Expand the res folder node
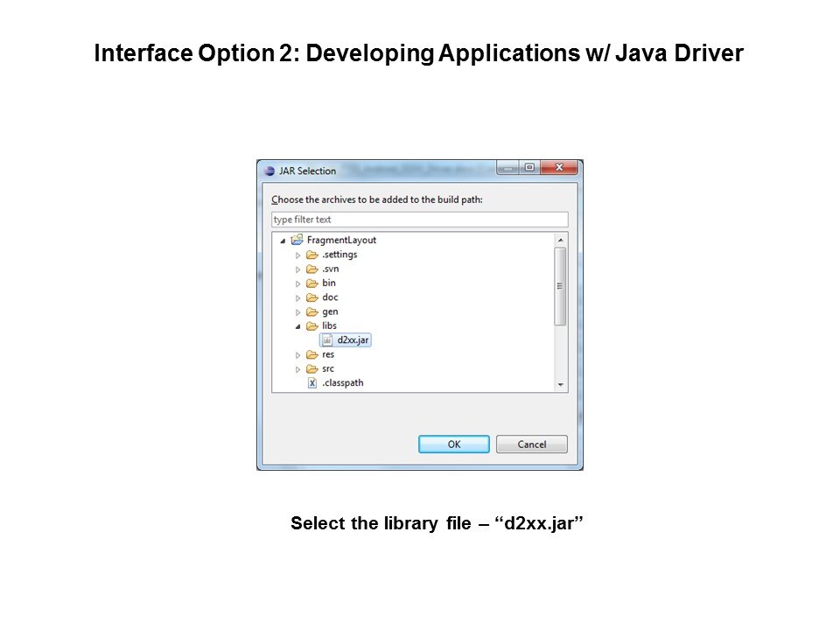840x630 pixels. [297, 355]
